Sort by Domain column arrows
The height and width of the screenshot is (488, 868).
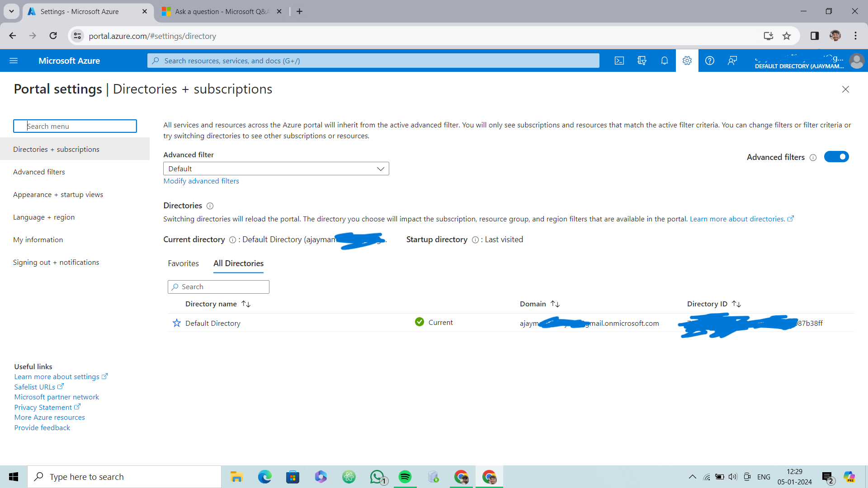[555, 304]
